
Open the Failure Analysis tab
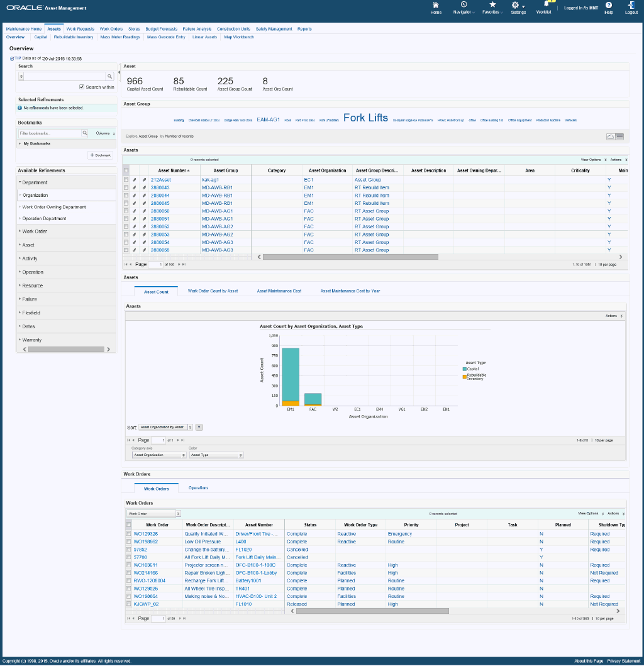197,29
